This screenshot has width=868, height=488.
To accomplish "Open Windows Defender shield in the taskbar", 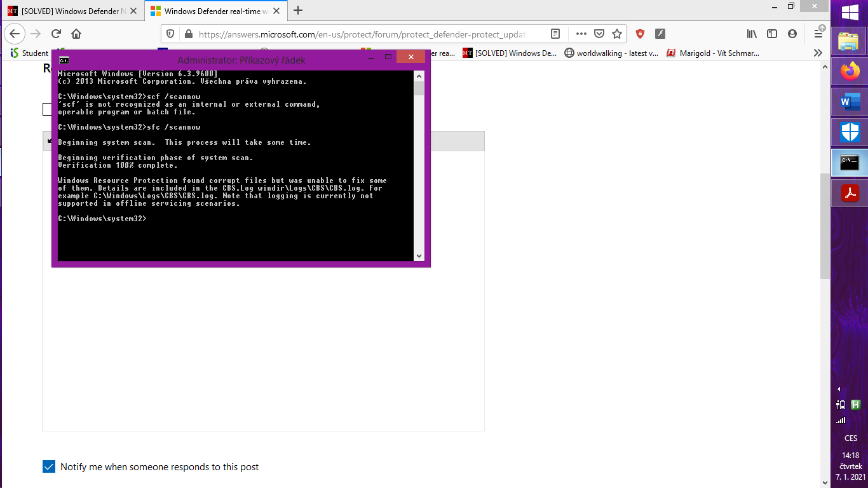I will click(x=850, y=132).
